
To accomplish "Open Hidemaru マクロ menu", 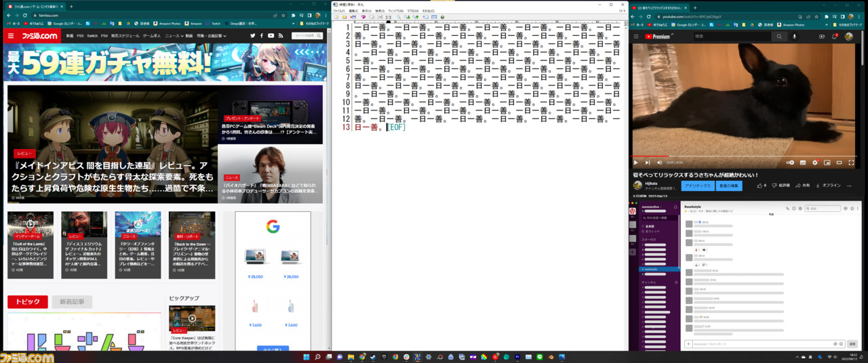I will click(x=412, y=11).
